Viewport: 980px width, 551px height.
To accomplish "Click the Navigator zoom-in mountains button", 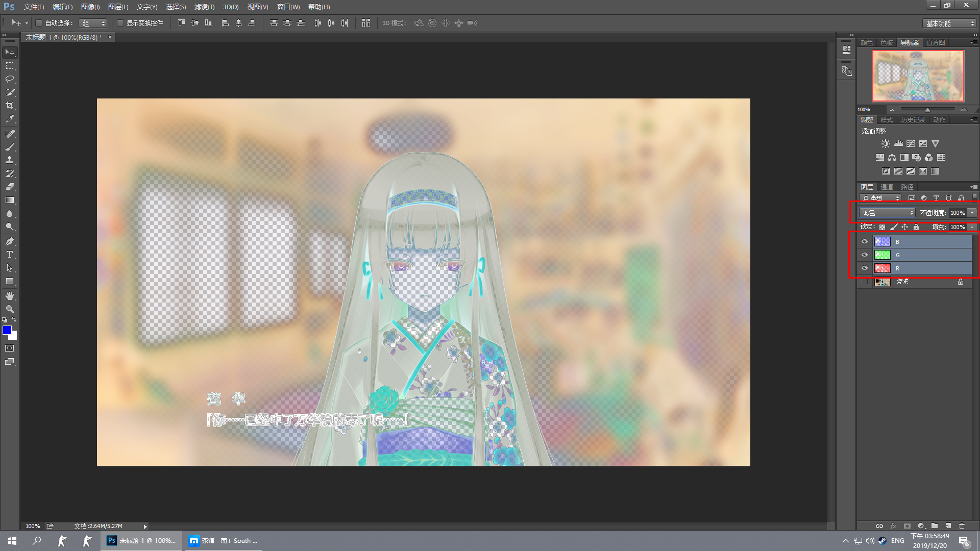I will (963, 110).
